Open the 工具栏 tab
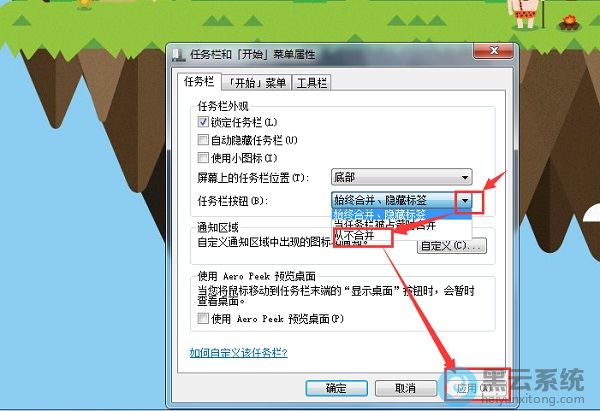The height and width of the screenshot is (411, 600). (311, 83)
